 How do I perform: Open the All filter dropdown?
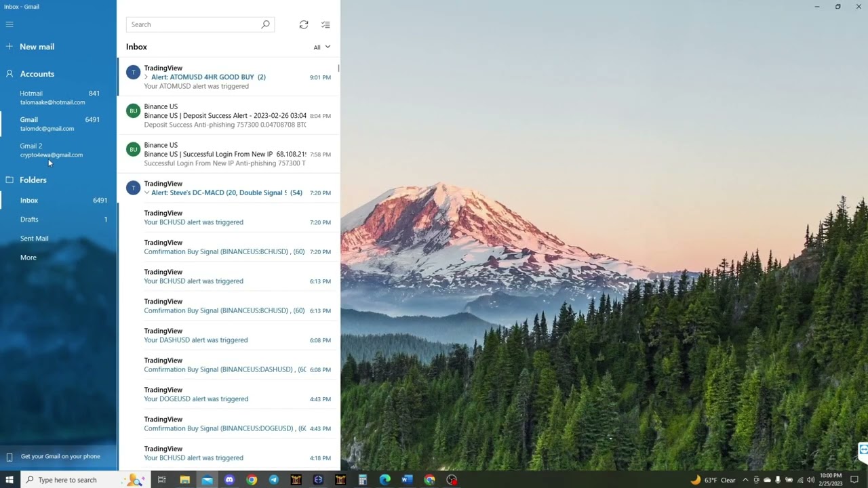[x=321, y=47]
